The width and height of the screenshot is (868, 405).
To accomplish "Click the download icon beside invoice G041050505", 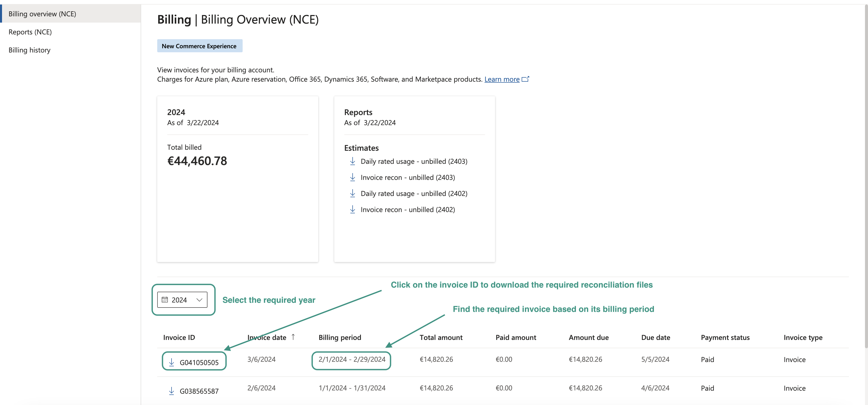I will pos(172,362).
